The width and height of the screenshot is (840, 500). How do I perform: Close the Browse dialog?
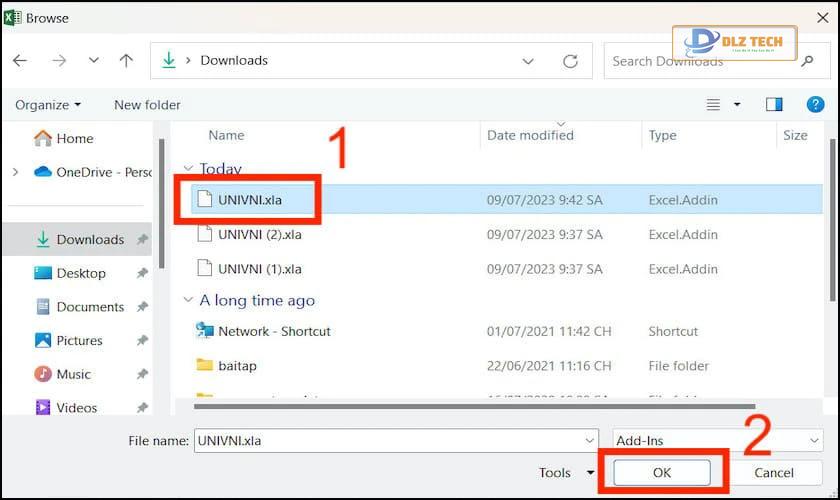coord(823,18)
